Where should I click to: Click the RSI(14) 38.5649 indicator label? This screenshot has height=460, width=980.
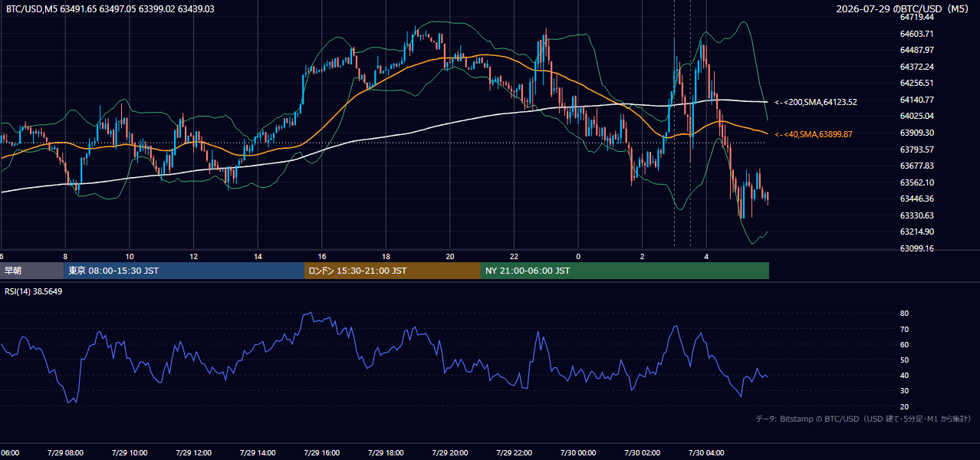click(x=34, y=291)
